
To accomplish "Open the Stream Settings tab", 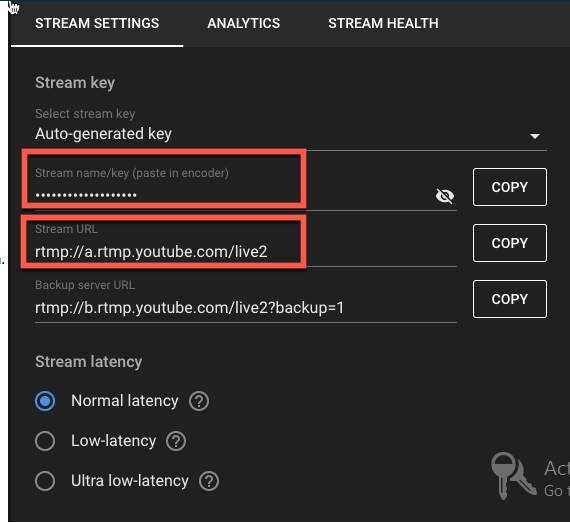I will pos(97,23).
